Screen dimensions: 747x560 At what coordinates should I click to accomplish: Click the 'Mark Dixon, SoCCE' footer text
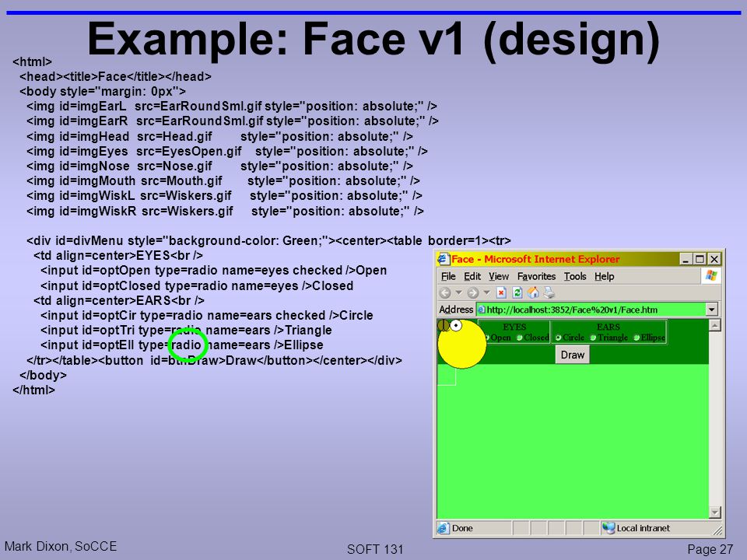tap(61, 546)
